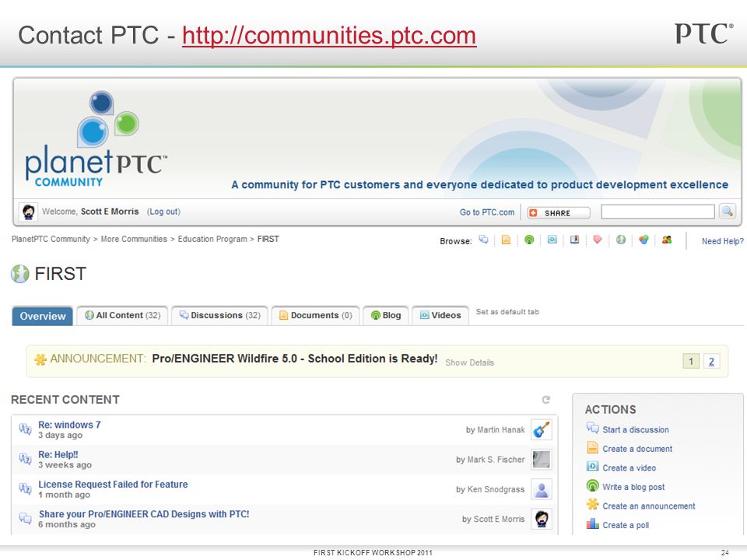Browse bookmarks via book icon

(x=575, y=240)
